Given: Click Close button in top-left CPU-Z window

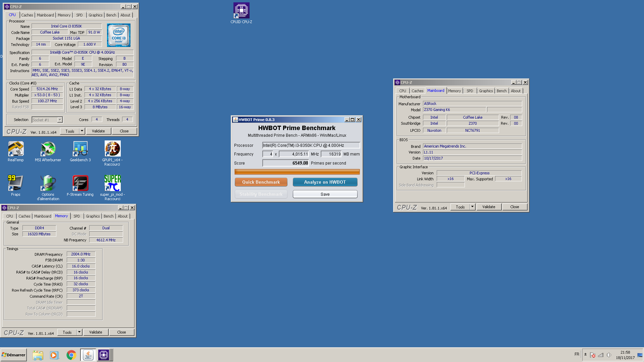Looking at the screenshot, I should point(124,131).
